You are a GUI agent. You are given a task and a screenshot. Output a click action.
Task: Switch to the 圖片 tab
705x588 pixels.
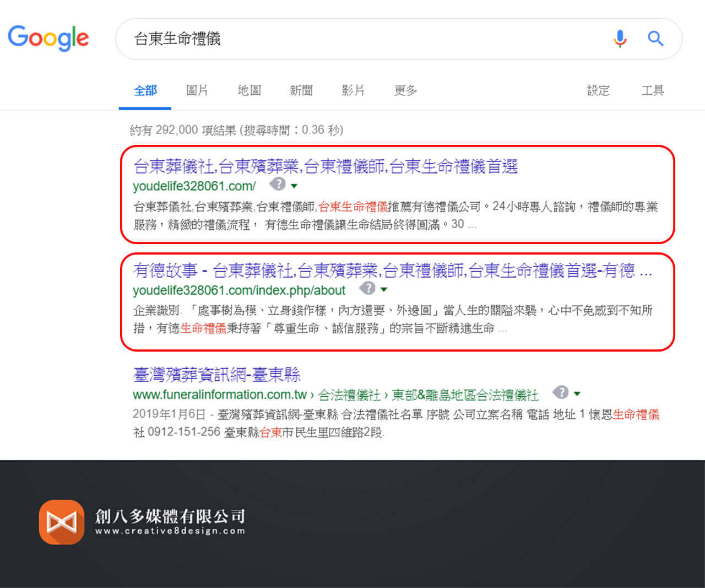click(197, 90)
